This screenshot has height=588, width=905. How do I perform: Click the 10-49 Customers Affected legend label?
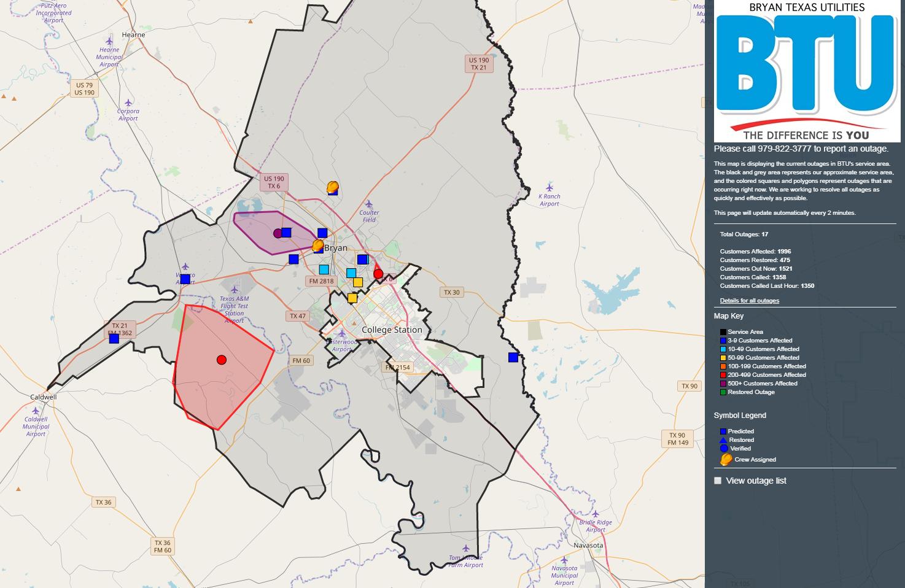764,349
